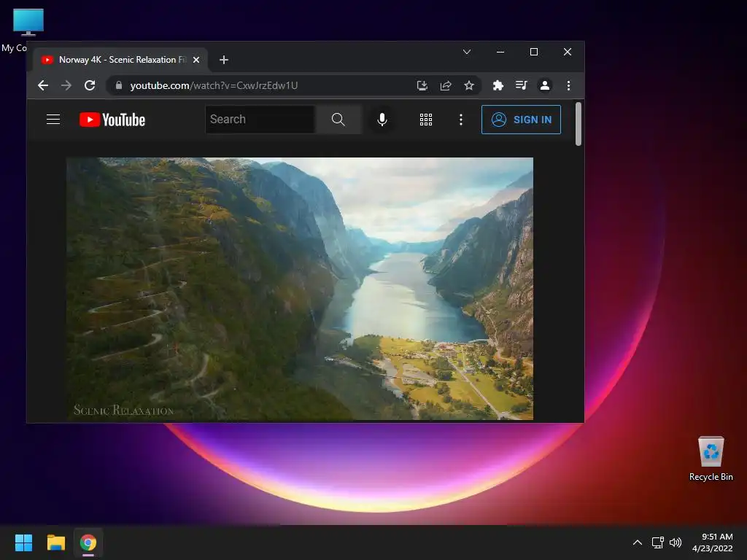Click the Norway fjord video player
The height and width of the screenshot is (560, 747).
(300, 289)
